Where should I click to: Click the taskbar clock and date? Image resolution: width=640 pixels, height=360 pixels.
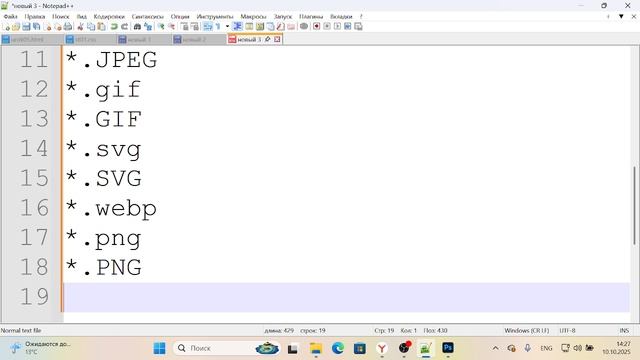[x=616, y=348]
